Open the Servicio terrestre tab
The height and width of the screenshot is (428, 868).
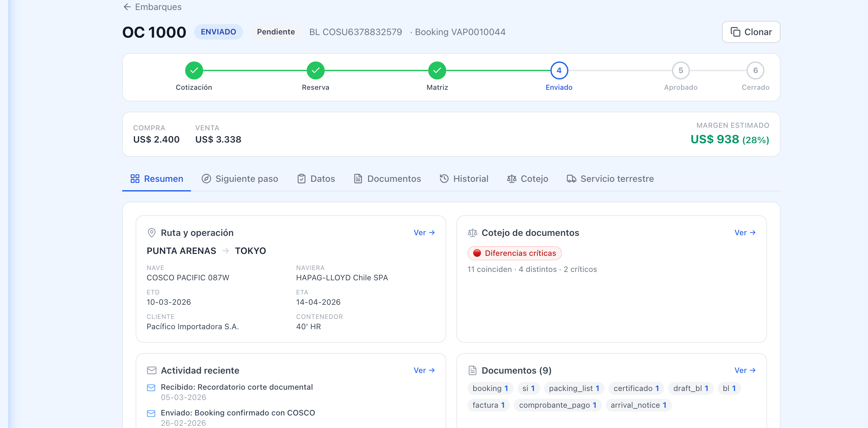[610, 179]
